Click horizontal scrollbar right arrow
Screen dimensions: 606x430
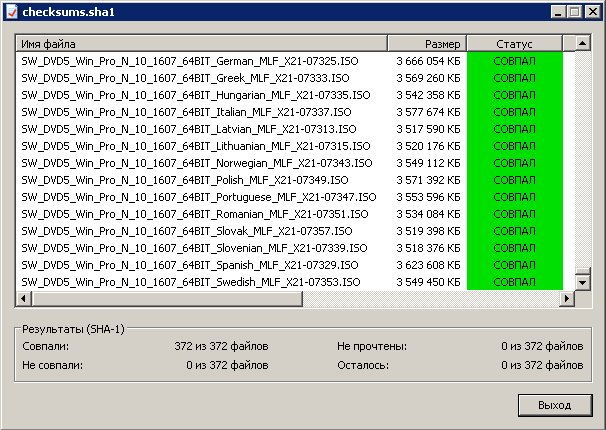pos(567,298)
